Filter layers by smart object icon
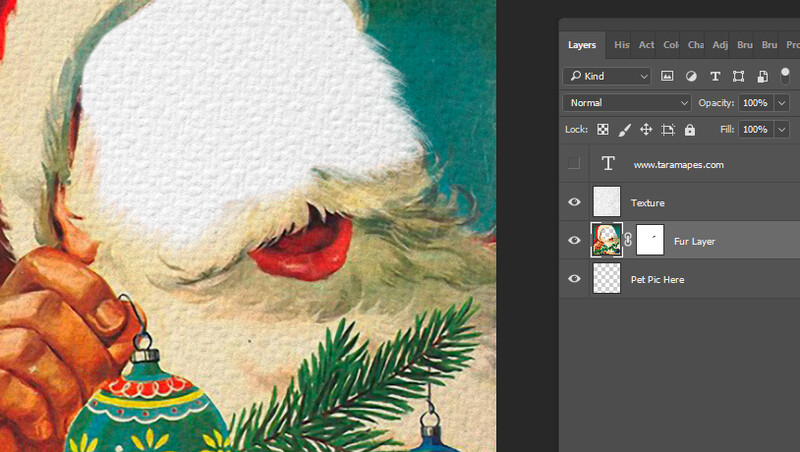Screen dimensions: 800x452 [x=762, y=76]
